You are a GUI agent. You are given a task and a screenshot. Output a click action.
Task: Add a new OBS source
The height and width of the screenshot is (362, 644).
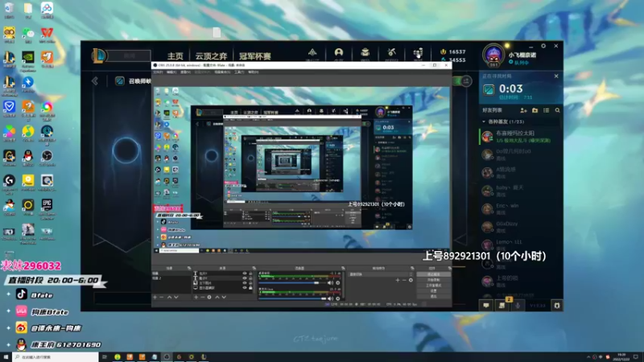(196, 297)
